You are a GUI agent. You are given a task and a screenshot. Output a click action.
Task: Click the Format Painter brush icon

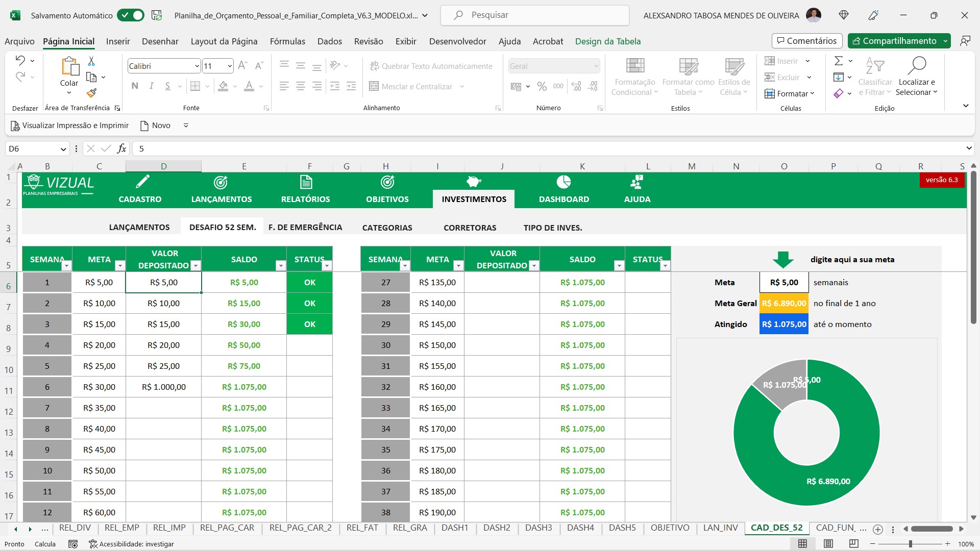tap(91, 93)
